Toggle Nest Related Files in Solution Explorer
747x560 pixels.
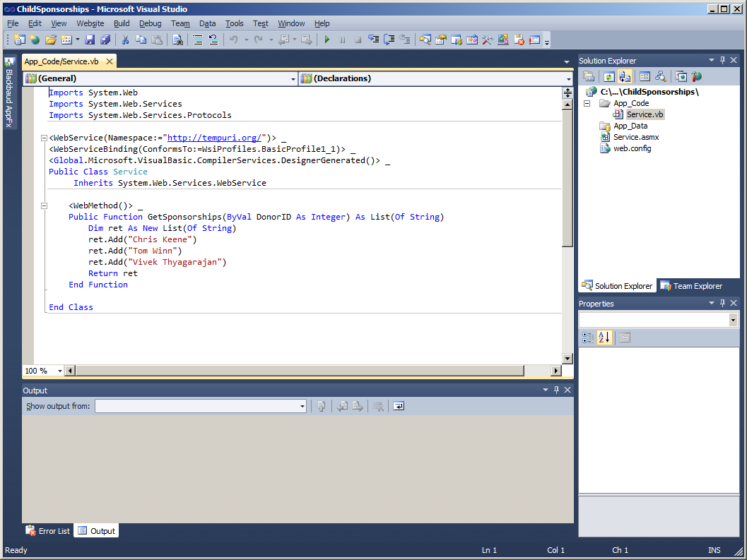click(x=625, y=77)
